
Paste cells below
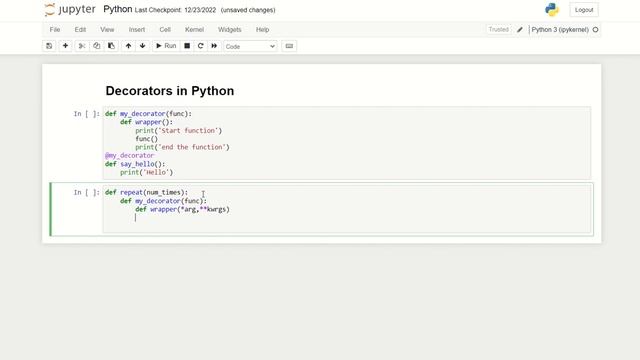click(x=111, y=46)
